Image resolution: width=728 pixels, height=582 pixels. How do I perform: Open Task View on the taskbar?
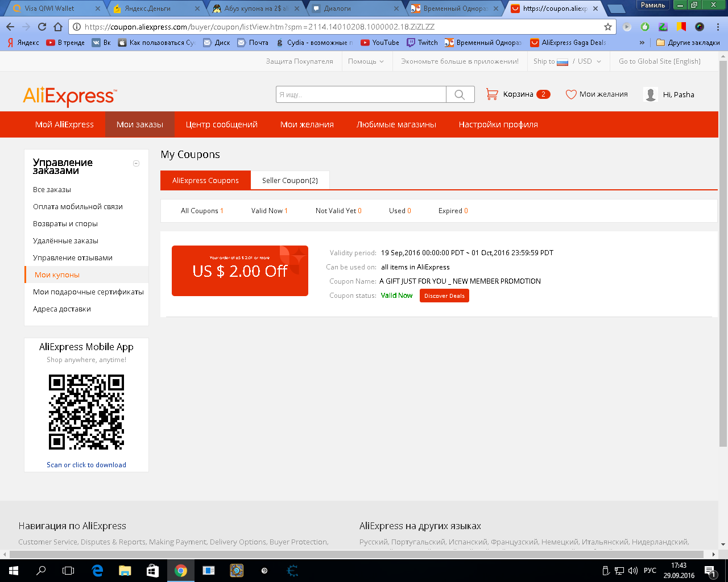pyautogui.click(x=68, y=571)
